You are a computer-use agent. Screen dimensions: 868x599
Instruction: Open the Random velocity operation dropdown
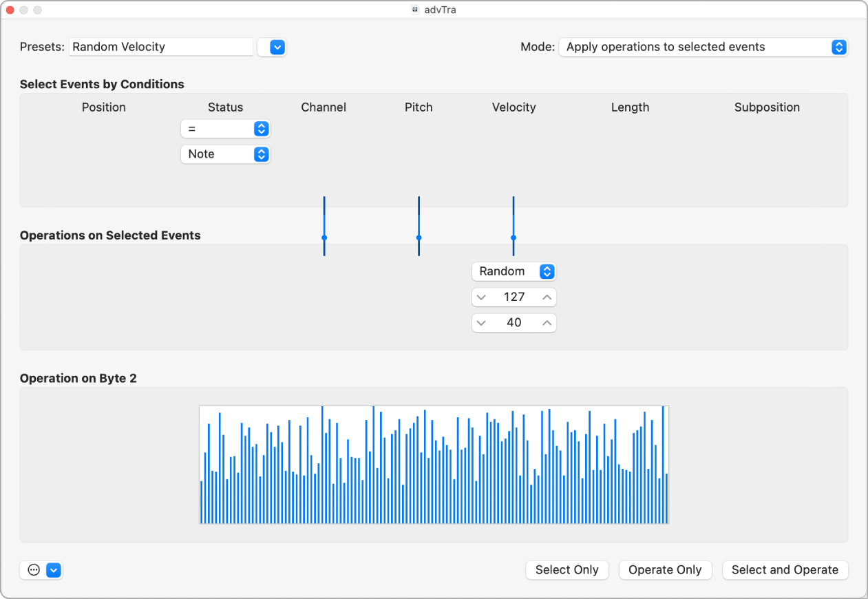point(514,271)
